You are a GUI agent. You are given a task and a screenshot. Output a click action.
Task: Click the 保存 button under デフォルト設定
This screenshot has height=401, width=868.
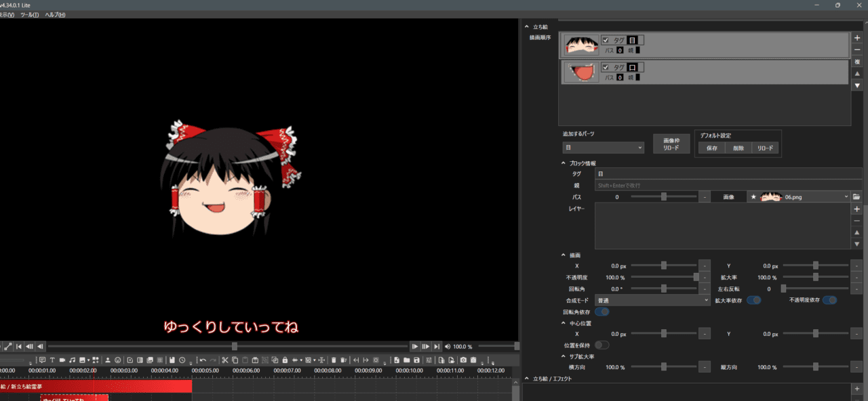(711, 148)
